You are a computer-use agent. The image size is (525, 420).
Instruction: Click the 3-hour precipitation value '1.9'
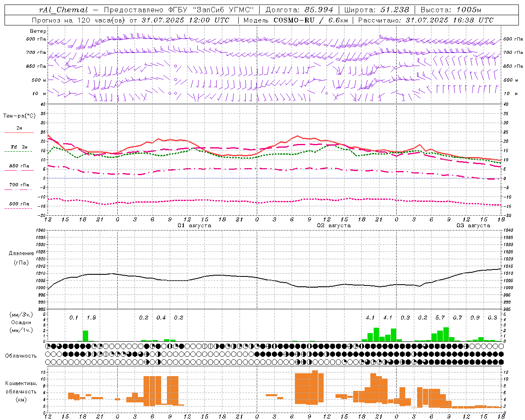[91, 318]
